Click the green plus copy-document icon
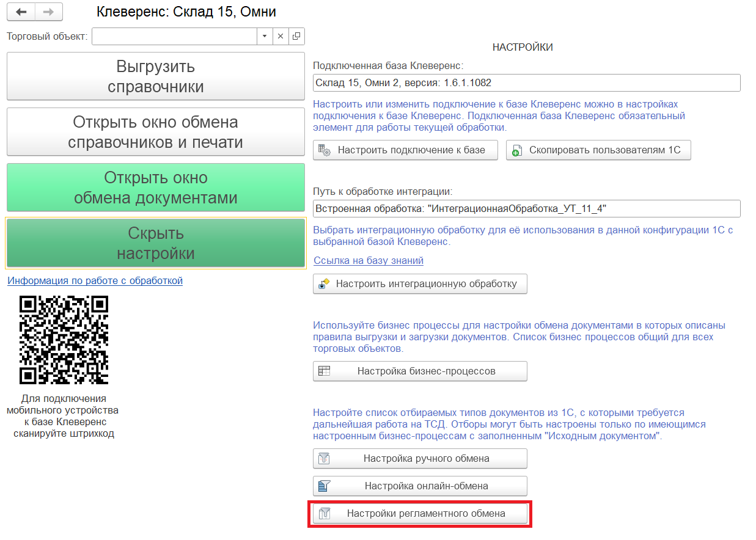The height and width of the screenshot is (540, 756). pyautogui.click(x=517, y=150)
